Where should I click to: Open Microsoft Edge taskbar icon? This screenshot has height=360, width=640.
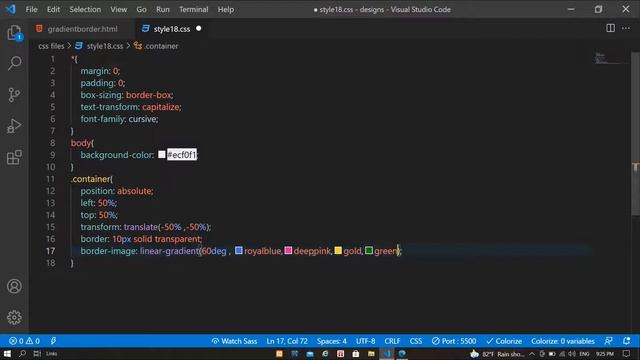click(x=402, y=353)
